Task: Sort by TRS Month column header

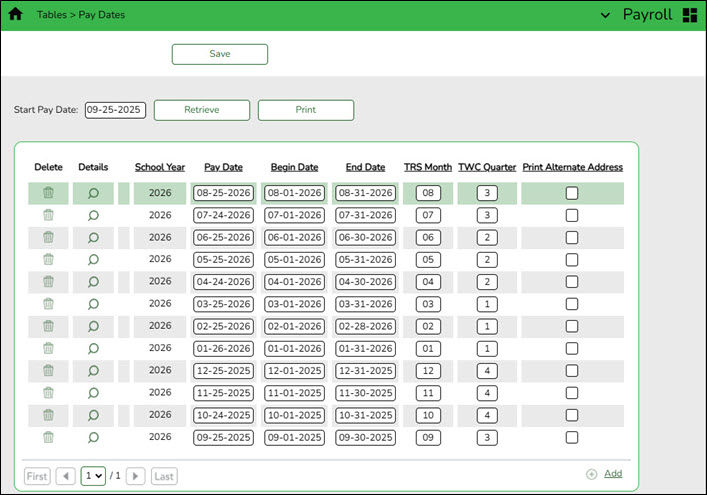Action: pyautogui.click(x=427, y=167)
